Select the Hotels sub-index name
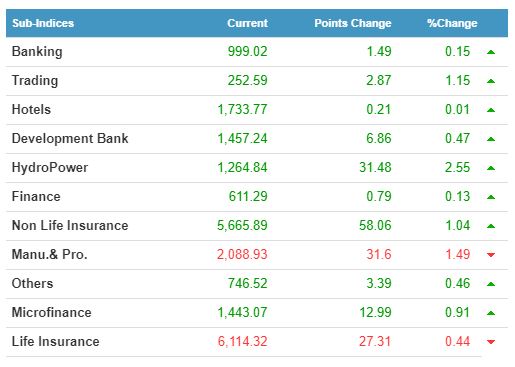 pos(31,110)
